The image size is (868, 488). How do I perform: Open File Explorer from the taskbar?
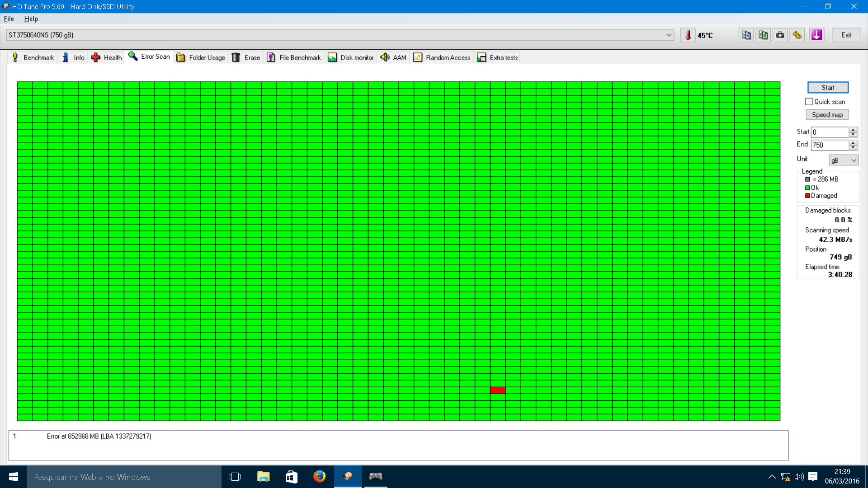263,477
